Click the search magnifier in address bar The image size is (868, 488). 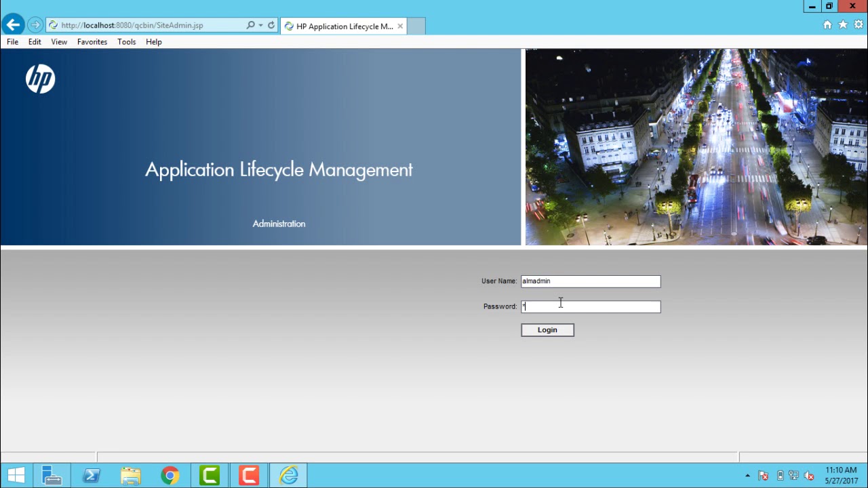pos(250,25)
